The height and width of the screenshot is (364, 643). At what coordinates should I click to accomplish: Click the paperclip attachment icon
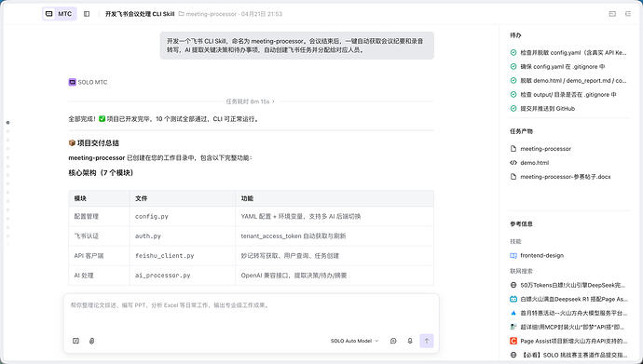[x=92, y=341]
